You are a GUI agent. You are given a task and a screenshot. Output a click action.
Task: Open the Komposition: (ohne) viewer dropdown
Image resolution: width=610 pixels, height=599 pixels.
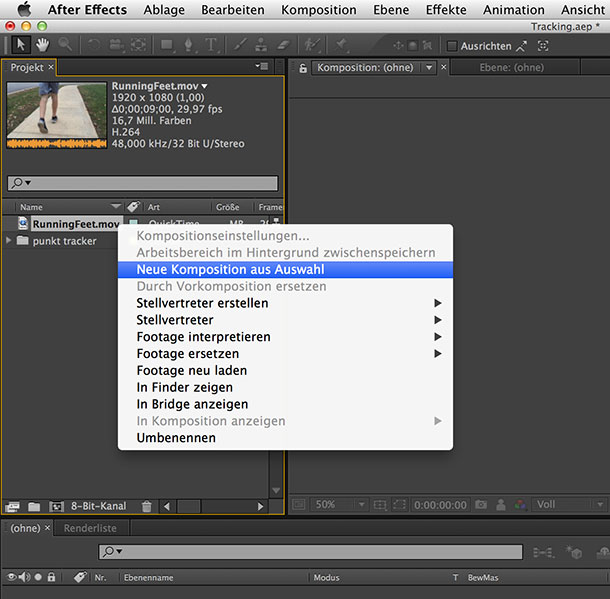click(x=429, y=68)
